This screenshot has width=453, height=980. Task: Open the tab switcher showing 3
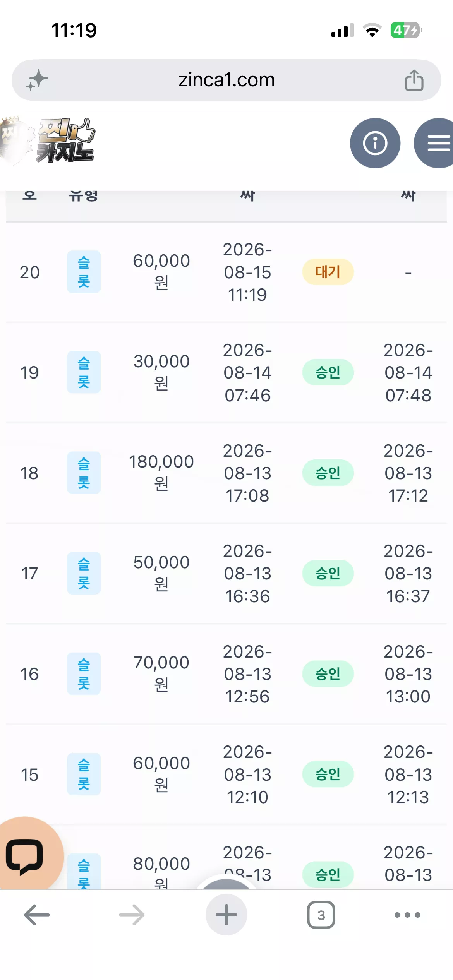pyautogui.click(x=321, y=915)
